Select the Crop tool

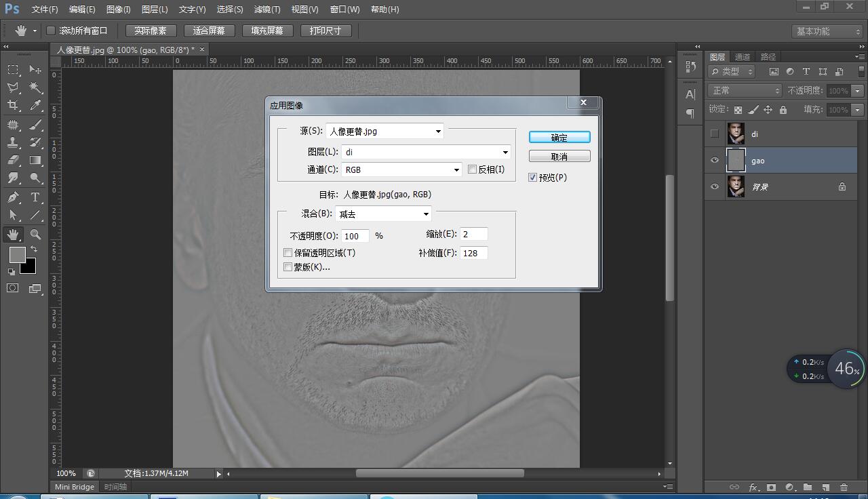click(x=13, y=105)
